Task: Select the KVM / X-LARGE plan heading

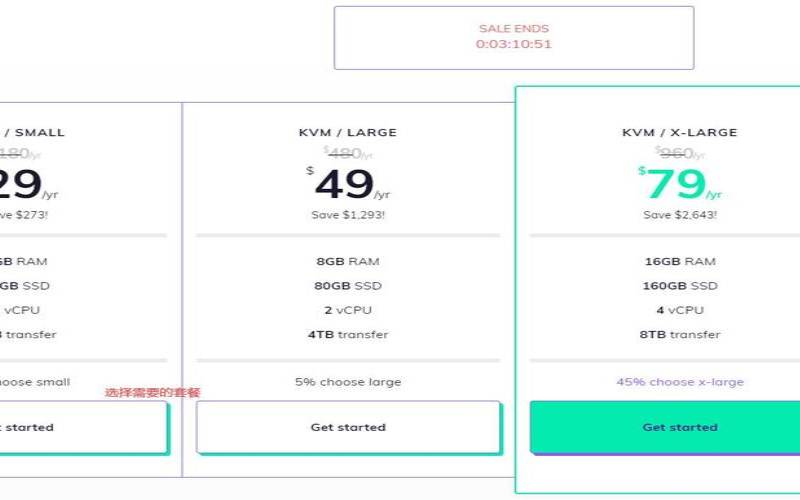Action: click(680, 132)
